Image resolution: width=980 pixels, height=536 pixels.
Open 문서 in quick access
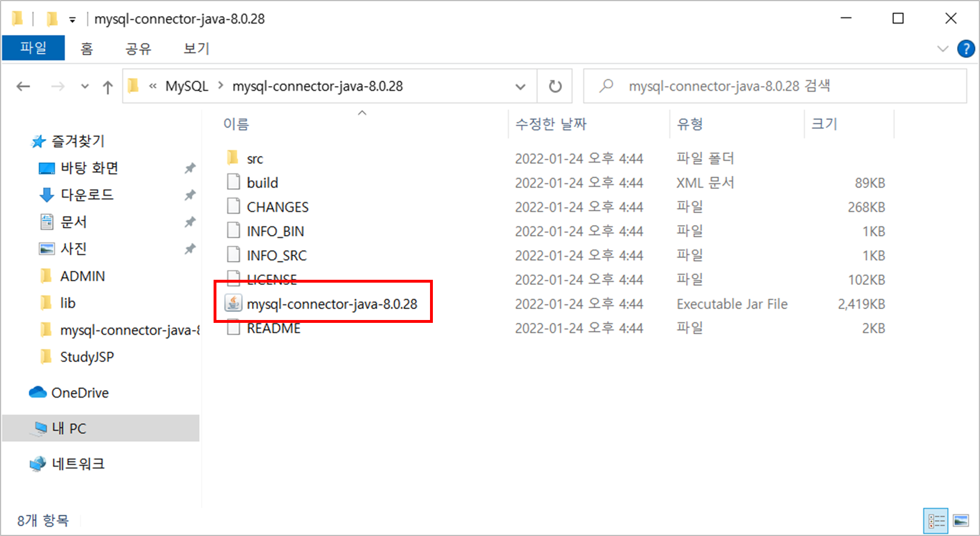click(x=73, y=222)
